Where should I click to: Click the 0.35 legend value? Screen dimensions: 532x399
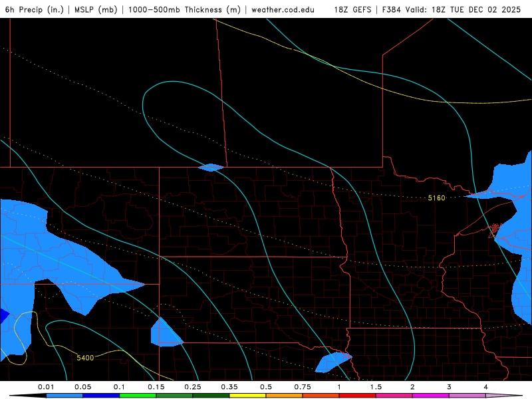pyautogui.click(x=229, y=387)
